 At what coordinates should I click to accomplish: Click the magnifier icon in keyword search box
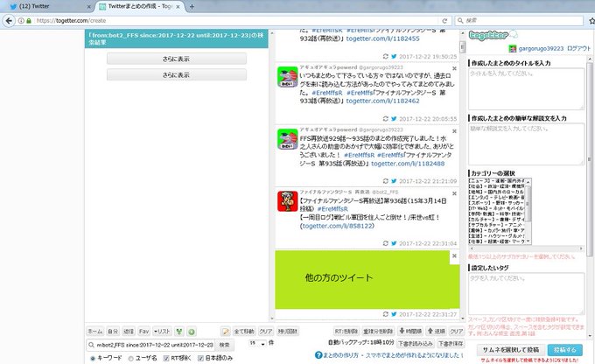coord(91,345)
